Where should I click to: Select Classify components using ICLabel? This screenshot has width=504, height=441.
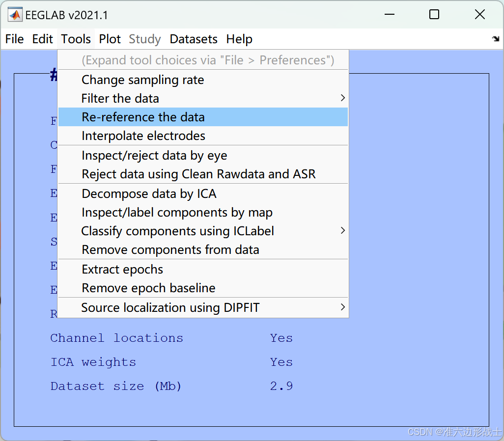pyautogui.click(x=203, y=231)
